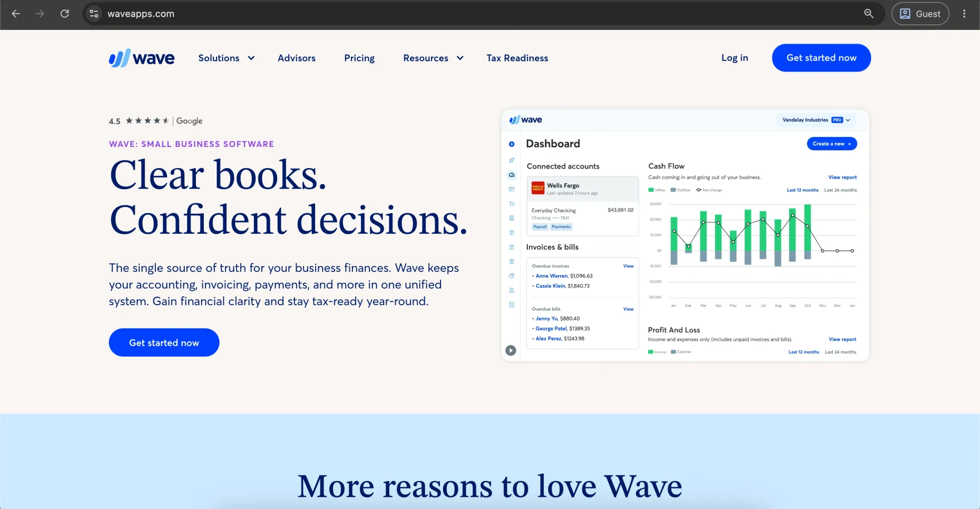
Task: Open the Guest profile button
Action: pos(920,14)
